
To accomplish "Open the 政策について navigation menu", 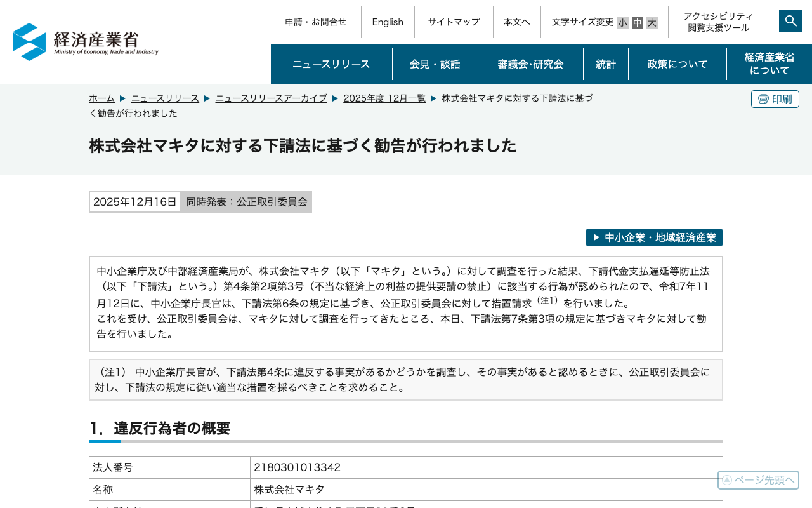I will pyautogui.click(x=678, y=64).
